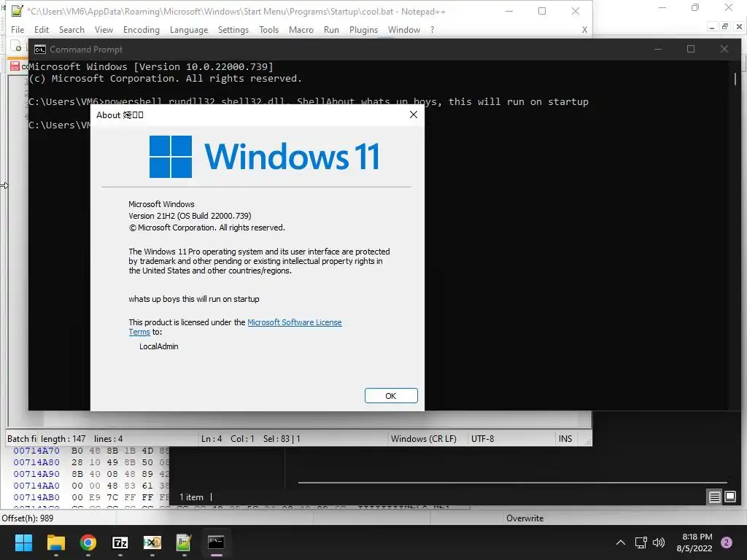Open the Edit menu in Notepad++
The image size is (747, 560).
click(x=42, y=29)
